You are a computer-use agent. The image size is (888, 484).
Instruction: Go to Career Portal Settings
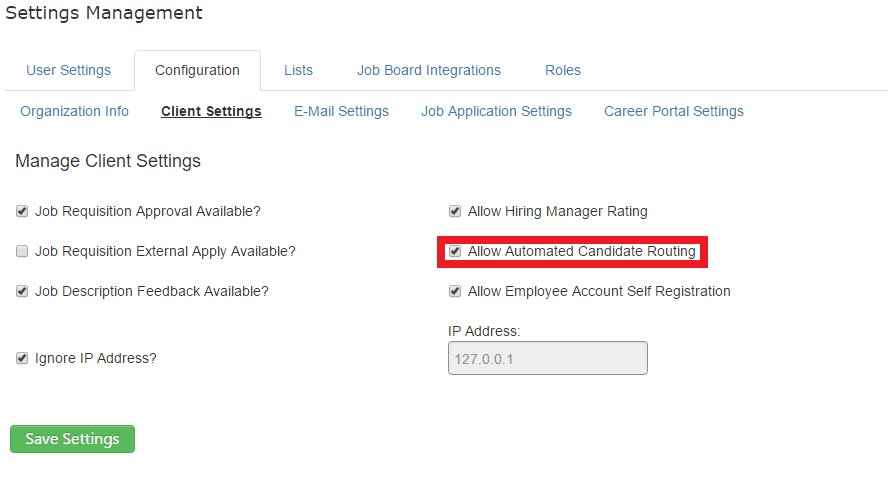coord(674,111)
